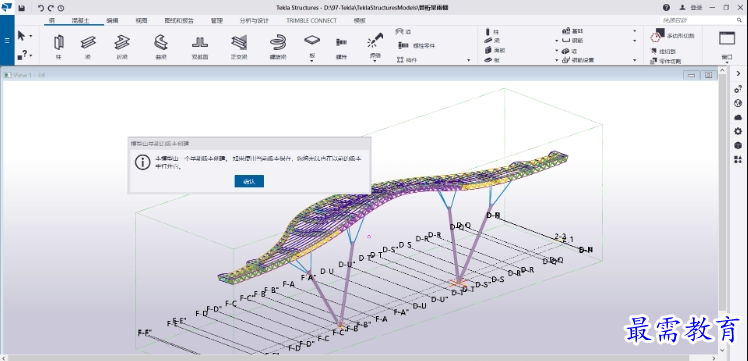This screenshot has height=361, width=748.
Task: Select the Footing tool
Action: click(x=573, y=31)
